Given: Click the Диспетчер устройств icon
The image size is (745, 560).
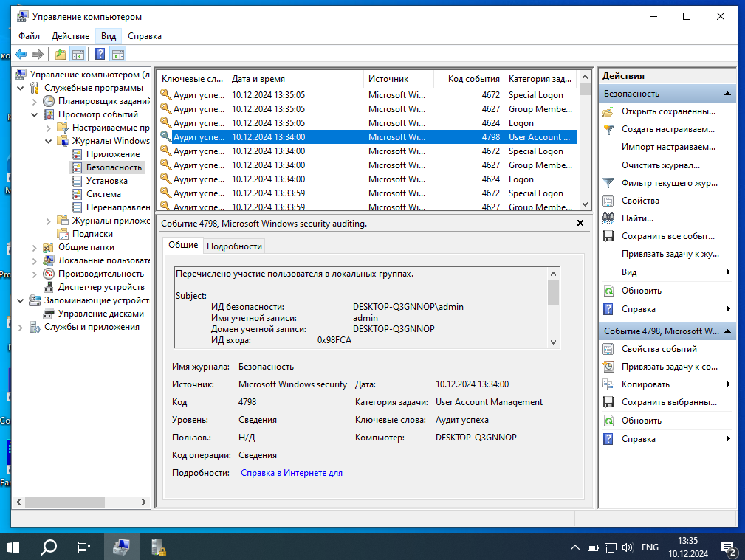Looking at the screenshot, I should pos(49,287).
